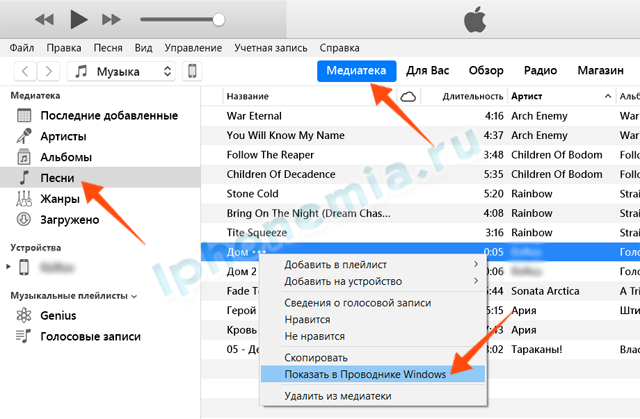The height and width of the screenshot is (419, 640).
Task: Click the playlist icon beside Голосовые записи
Action: click(23, 336)
